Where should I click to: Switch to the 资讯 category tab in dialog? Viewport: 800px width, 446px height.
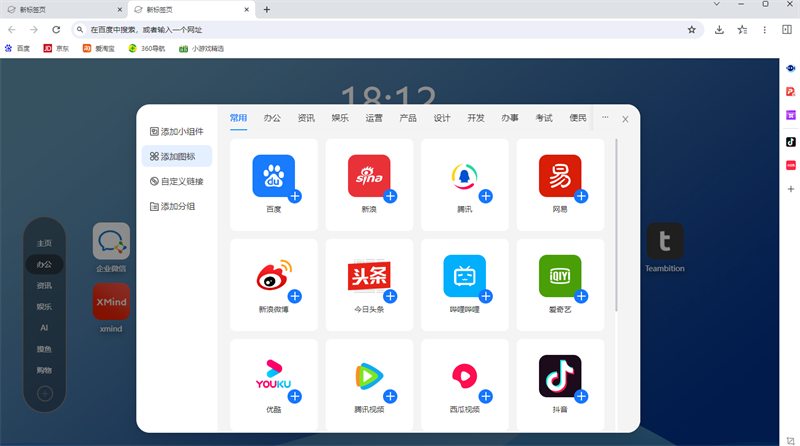tap(306, 118)
